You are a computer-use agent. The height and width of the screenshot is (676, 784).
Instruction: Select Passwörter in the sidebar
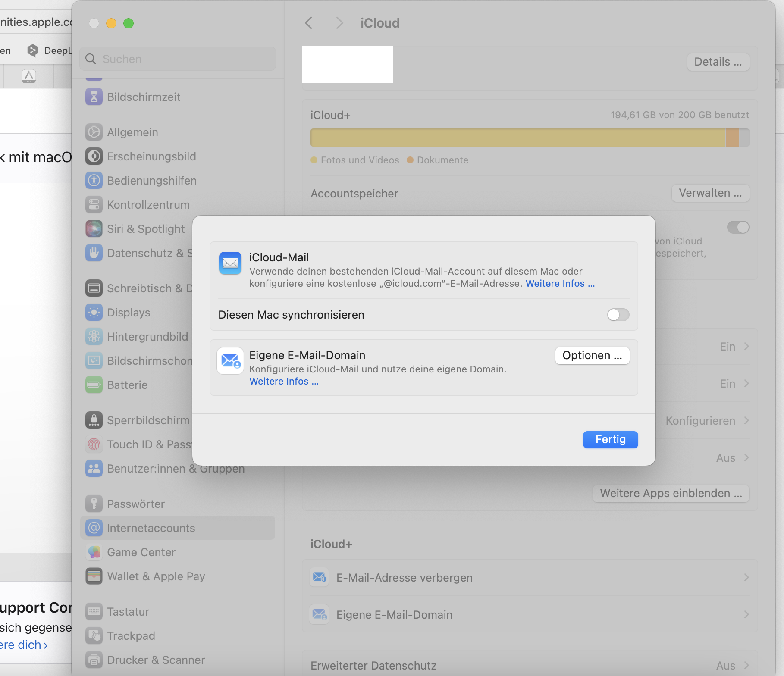[178, 504]
